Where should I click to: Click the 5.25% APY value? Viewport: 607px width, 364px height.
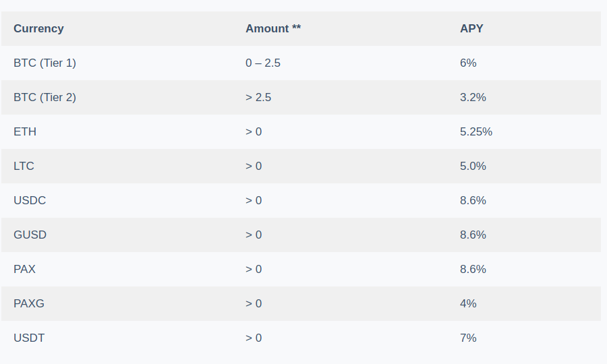[x=476, y=131]
